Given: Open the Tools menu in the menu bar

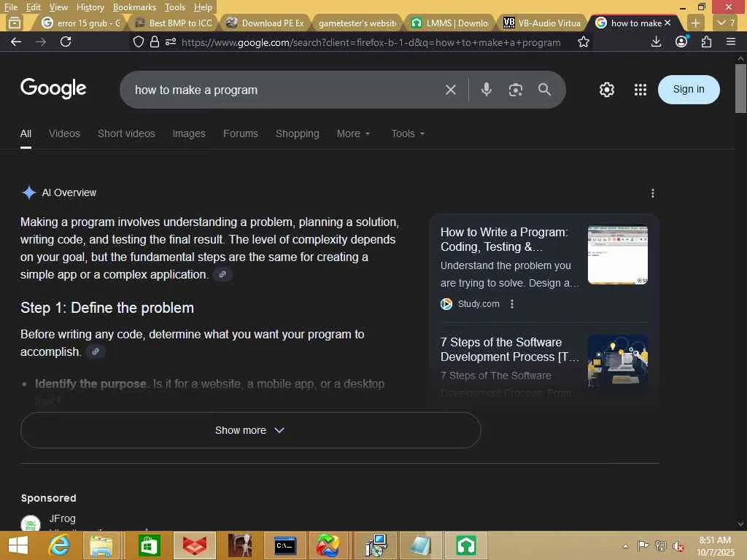Looking at the screenshot, I should tap(174, 7).
